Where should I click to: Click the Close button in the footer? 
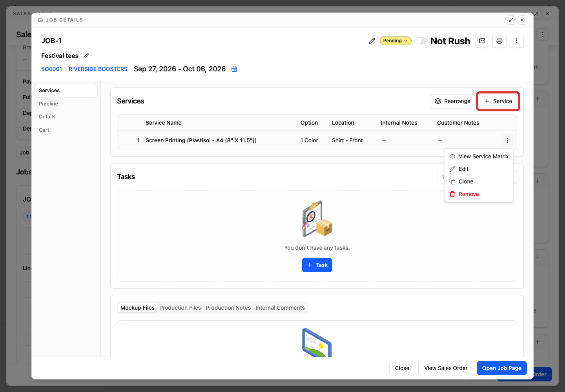point(402,368)
